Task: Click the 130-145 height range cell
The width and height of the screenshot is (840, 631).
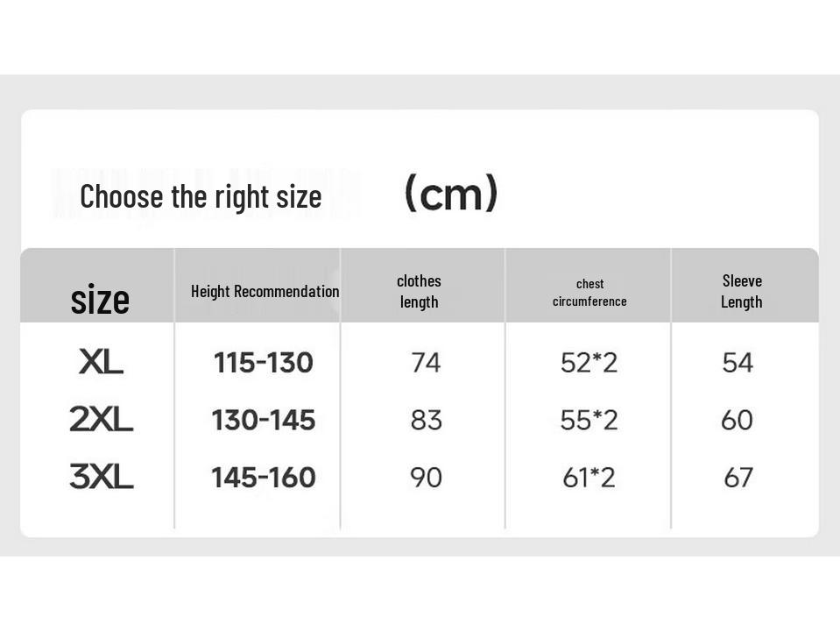Action: [x=263, y=420]
